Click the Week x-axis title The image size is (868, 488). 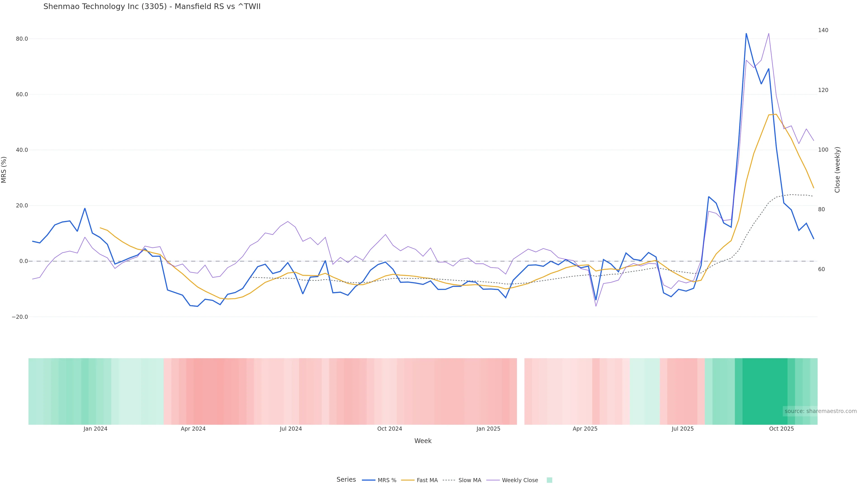pyautogui.click(x=423, y=441)
